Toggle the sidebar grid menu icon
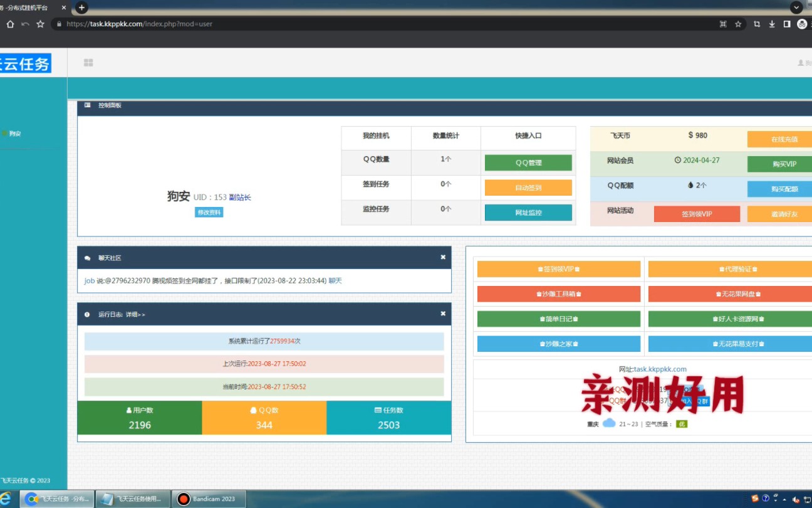The height and width of the screenshot is (508, 812). point(88,63)
